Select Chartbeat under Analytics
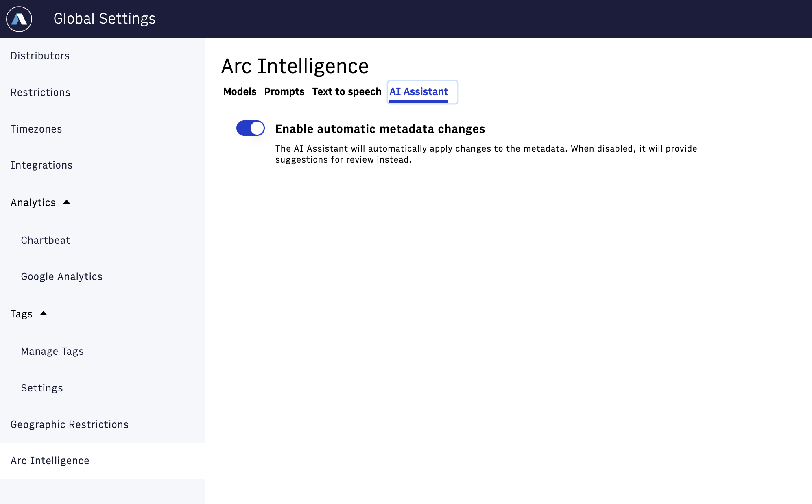812x504 pixels. [x=45, y=240]
